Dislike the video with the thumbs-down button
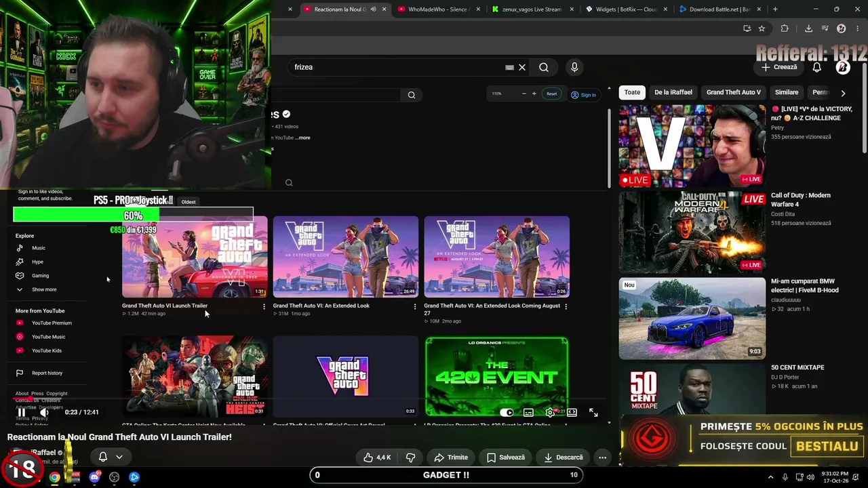 410,457
